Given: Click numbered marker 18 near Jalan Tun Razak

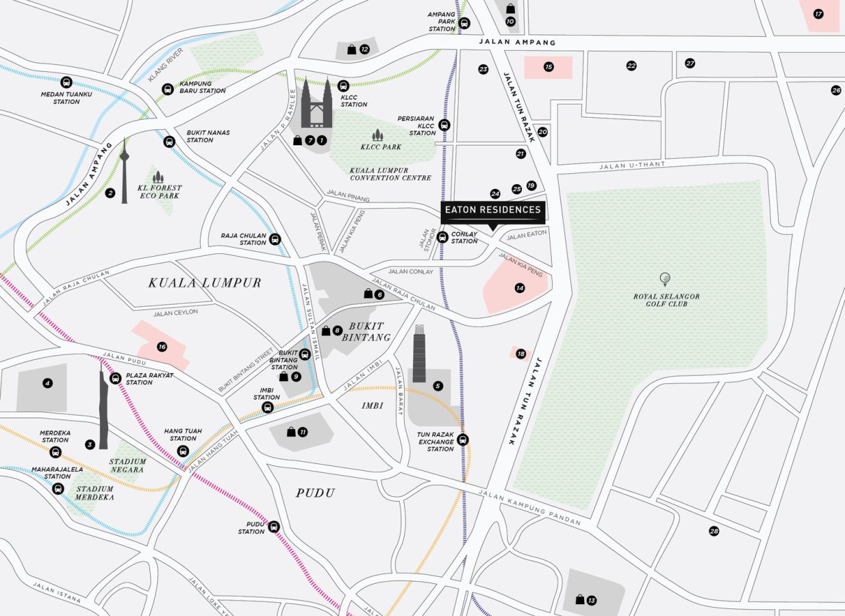Looking at the screenshot, I should (x=521, y=354).
